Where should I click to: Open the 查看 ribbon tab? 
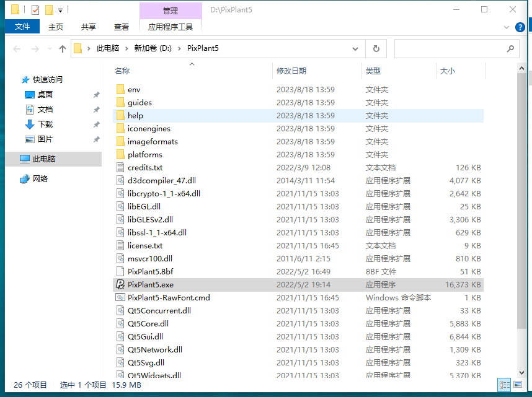(122, 27)
